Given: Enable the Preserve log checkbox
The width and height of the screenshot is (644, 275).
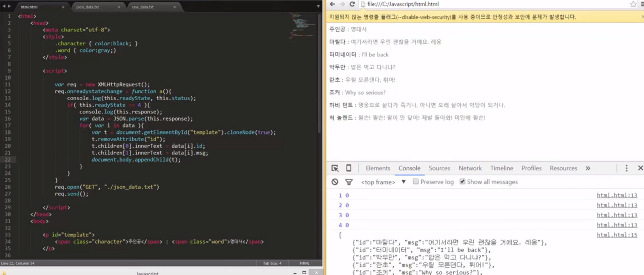Looking at the screenshot, I should (x=415, y=181).
